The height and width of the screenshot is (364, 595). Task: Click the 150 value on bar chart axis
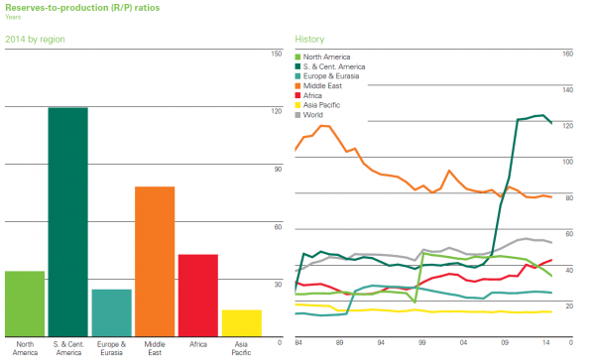point(277,54)
